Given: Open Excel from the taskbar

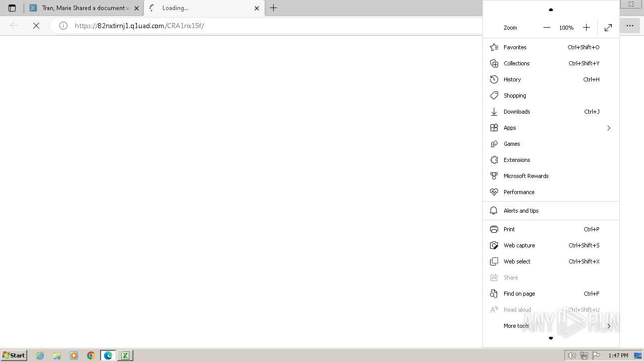Looking at the screenshot, I should click(x=125, y=355).
